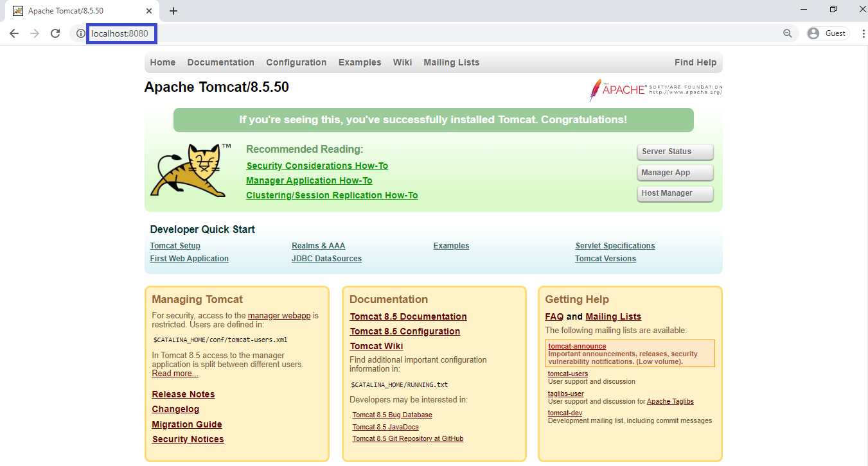The height and width of the screenshot is (466, 868).
Task: Click the Apache Tomcat/8.5.50 page heading
Action: pyautogui.click(x=217, y=87)
